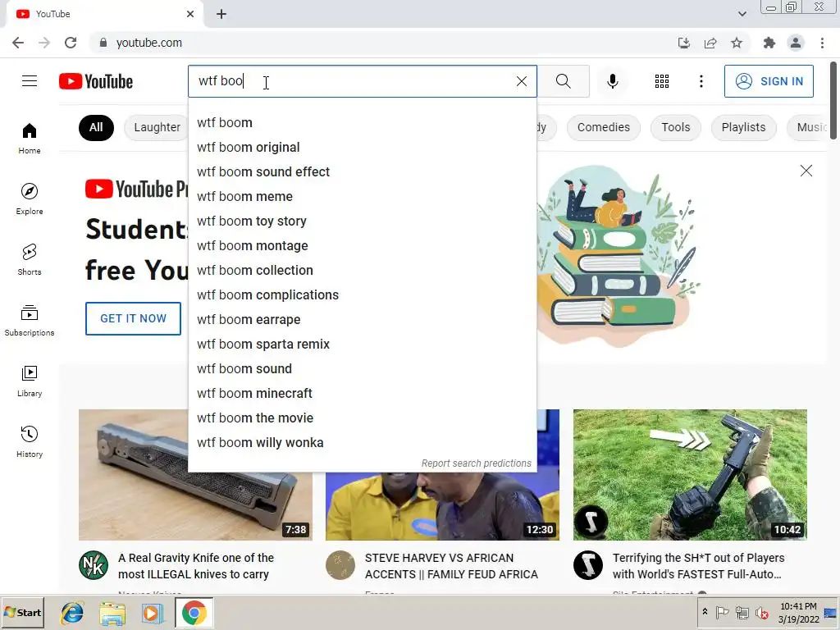Share this page from address bar
This screenshot has width=840, height=630.
(710, 43)
